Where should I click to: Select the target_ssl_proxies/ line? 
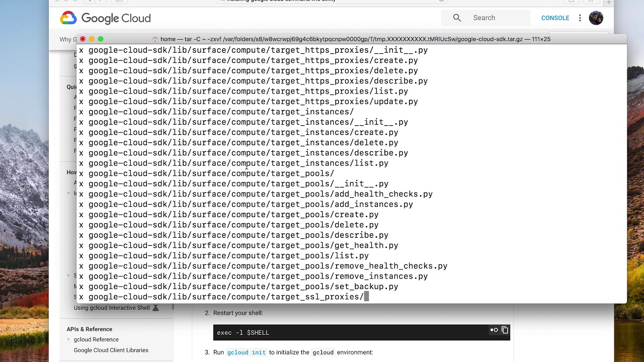[x=221, y=297]
